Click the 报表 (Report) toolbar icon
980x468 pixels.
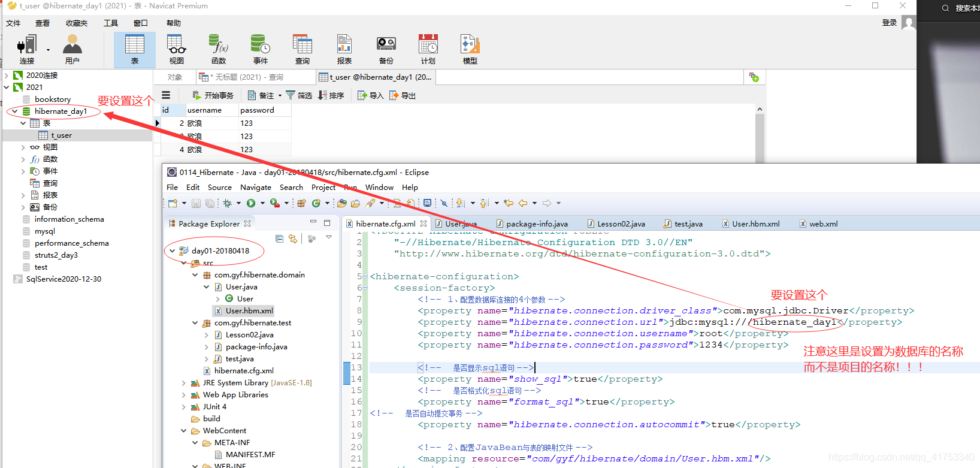(344, 50)
